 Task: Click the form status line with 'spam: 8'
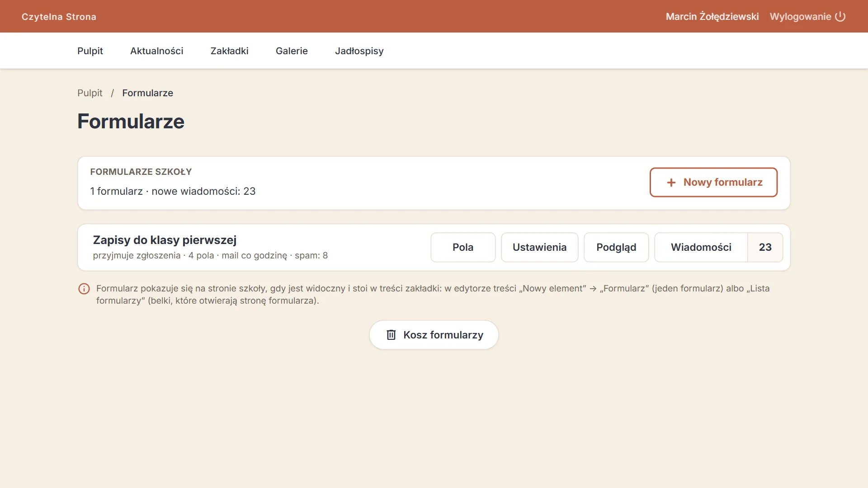(x=210, y=255)
